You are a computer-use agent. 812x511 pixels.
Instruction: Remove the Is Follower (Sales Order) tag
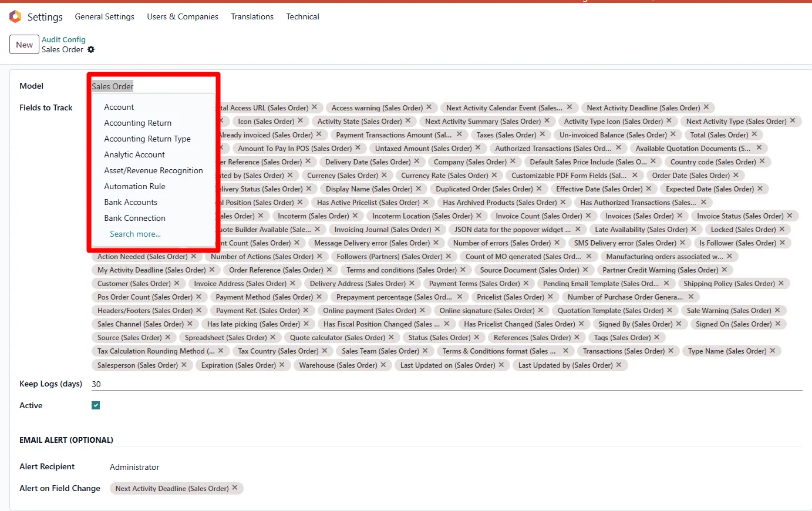click(x=783, y=243)
